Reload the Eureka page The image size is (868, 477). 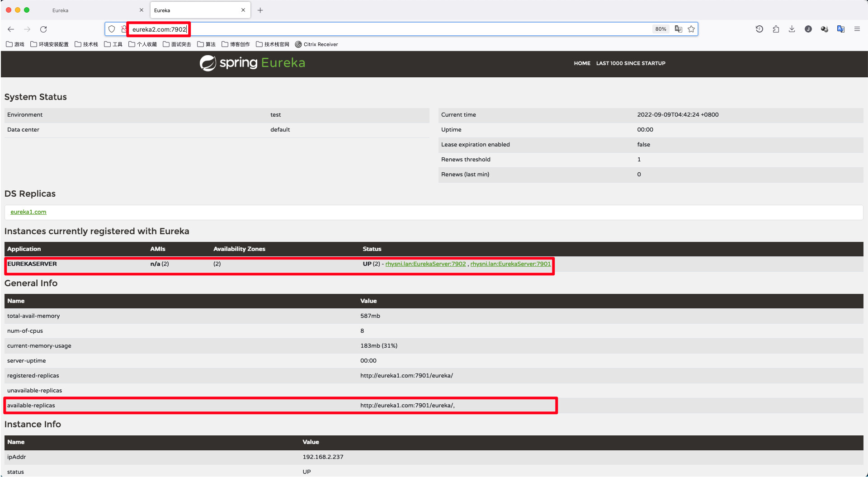[x=43, y=29]
